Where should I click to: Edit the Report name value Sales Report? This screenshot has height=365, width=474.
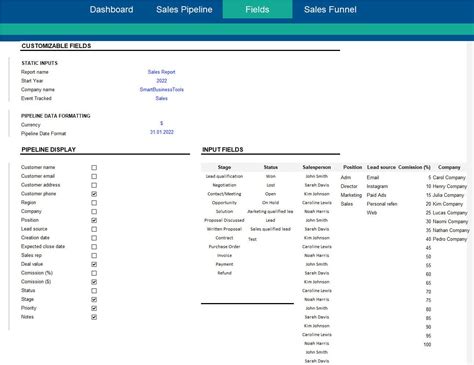pos(161,72)
